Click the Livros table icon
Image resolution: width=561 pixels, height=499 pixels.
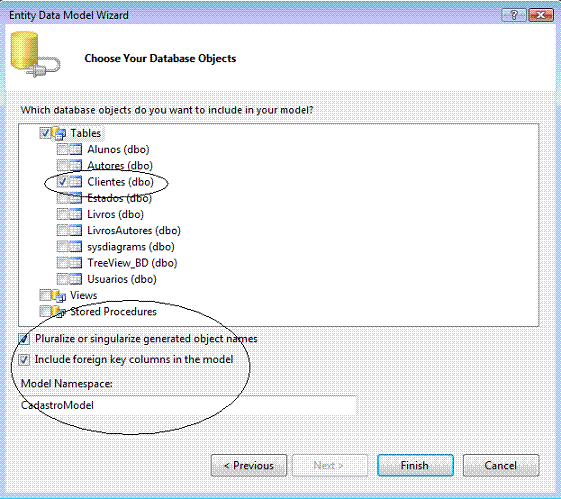75,214
